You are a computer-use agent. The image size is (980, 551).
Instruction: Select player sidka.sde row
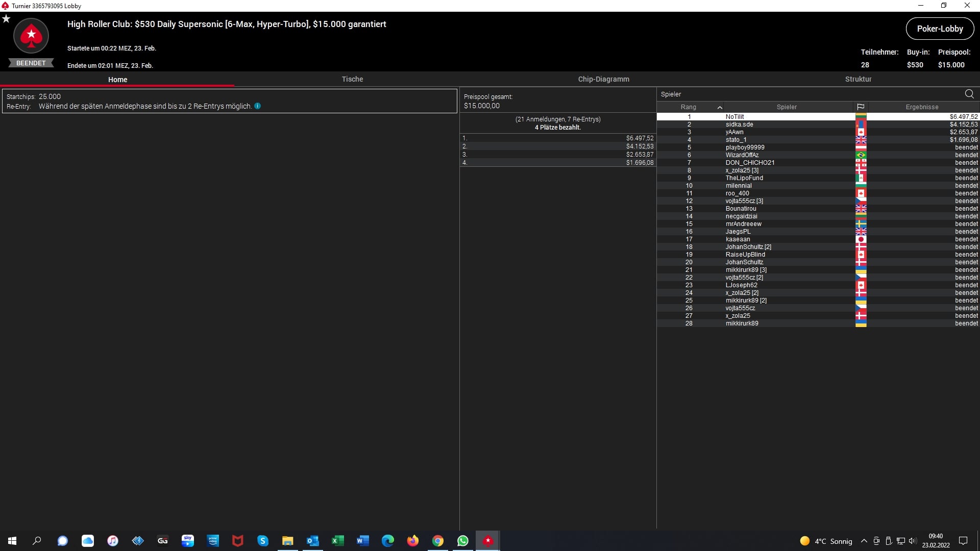point(739,124)
